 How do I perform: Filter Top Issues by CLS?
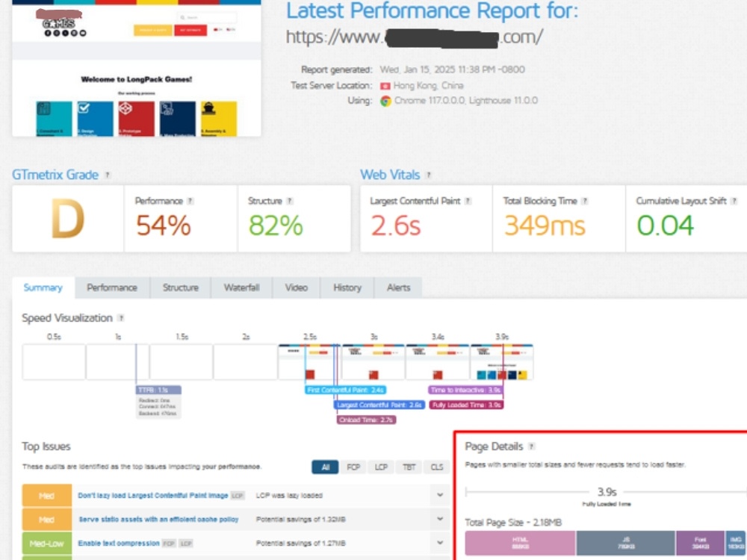(437, 467)
